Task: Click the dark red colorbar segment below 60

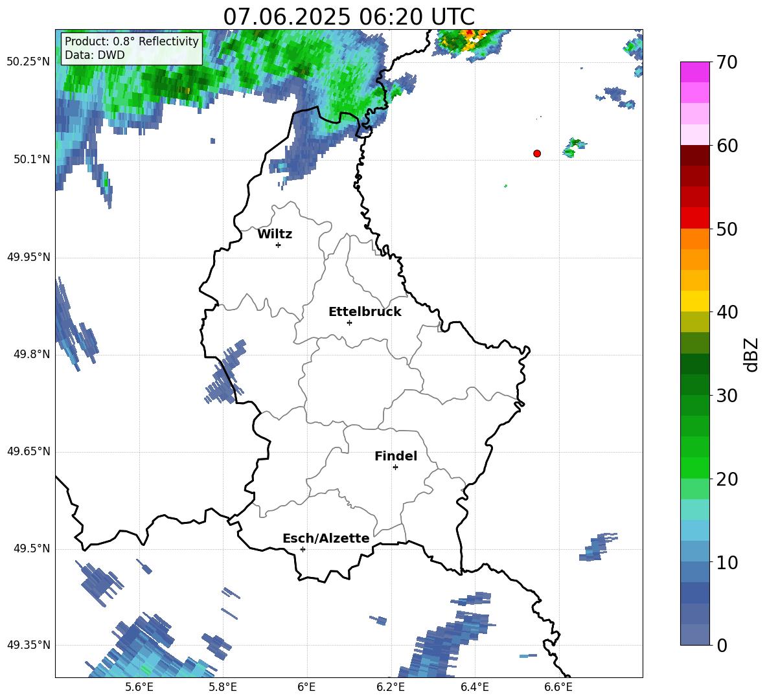Action: 694,155
